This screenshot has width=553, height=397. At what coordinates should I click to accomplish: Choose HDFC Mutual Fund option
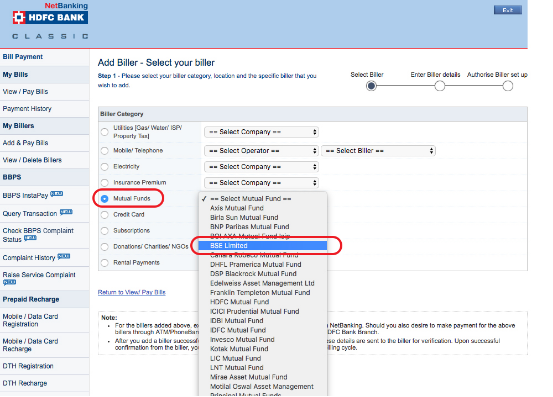(263, 302)
